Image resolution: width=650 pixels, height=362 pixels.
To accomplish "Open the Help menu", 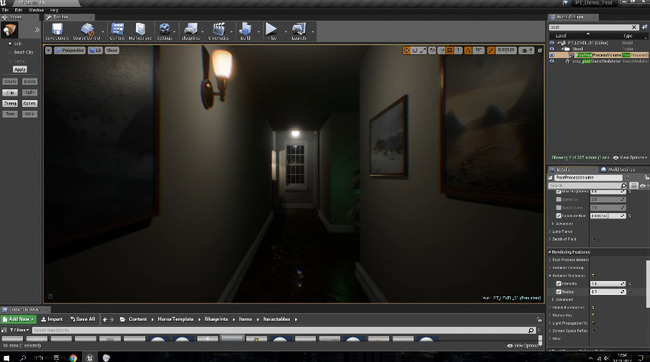I will point(54,10).
